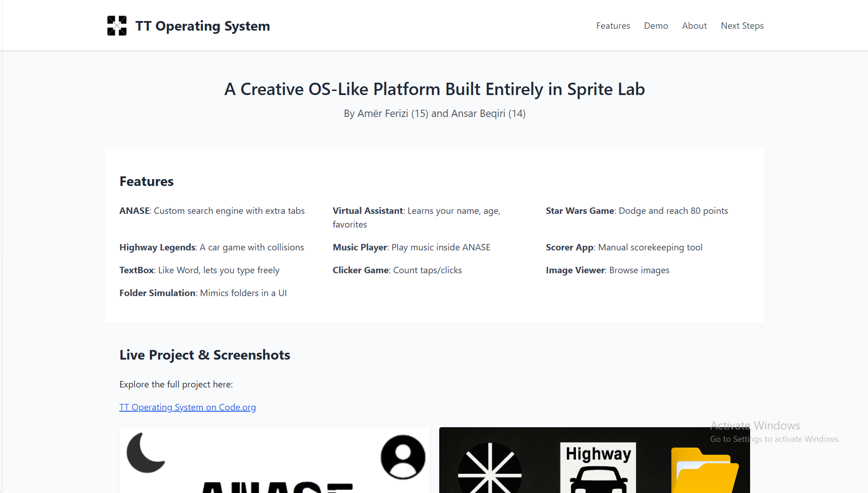Click the crescent moon icon in ANASE screenshot
The height and width of the screenshot is (493, 868).
pyautogui.click(x=146, y=452)
